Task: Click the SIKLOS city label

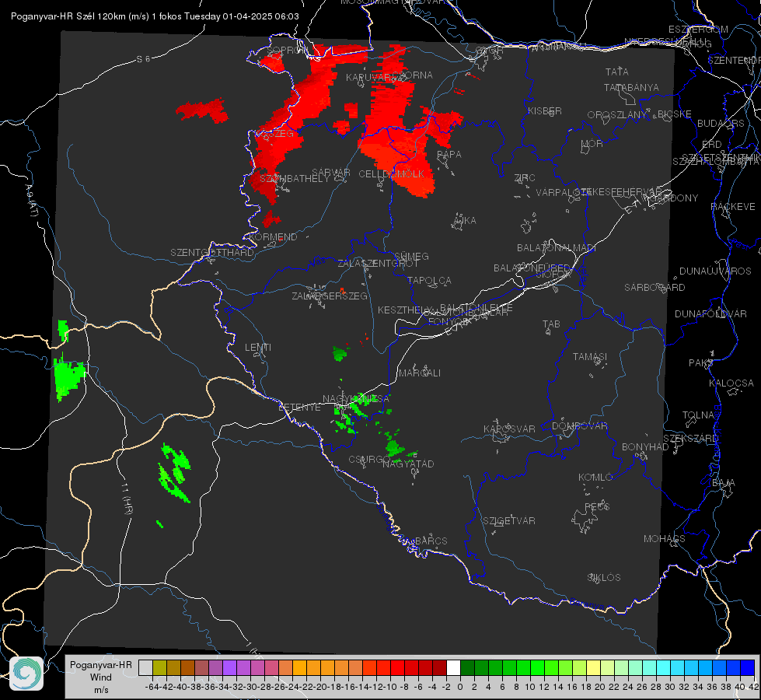Action: click(604, 578)
